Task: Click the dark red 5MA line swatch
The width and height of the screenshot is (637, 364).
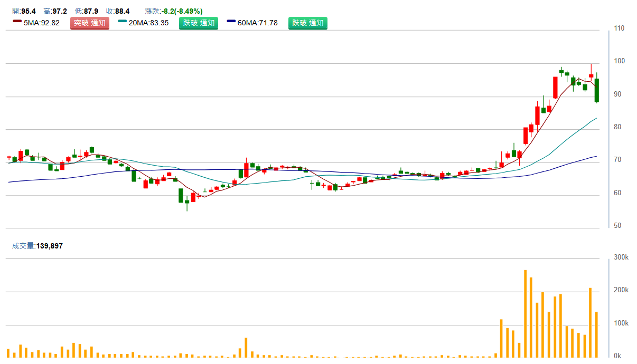Action: [17, 22]
